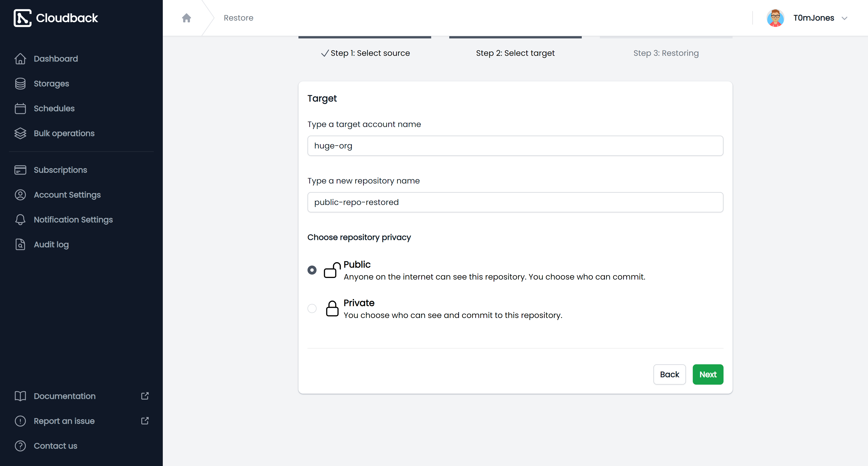Screen dimensions: 868x466
Task: Select the Step 2: Select target tab
Action: tap(515, 53)
